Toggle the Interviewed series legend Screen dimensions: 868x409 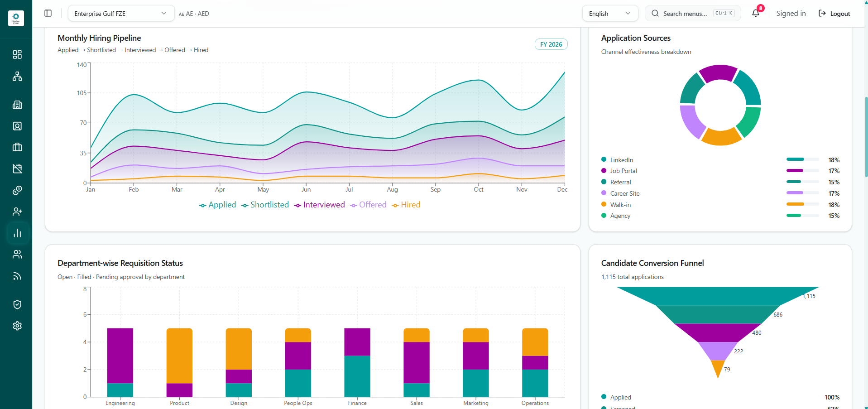[x=320, y=205]
